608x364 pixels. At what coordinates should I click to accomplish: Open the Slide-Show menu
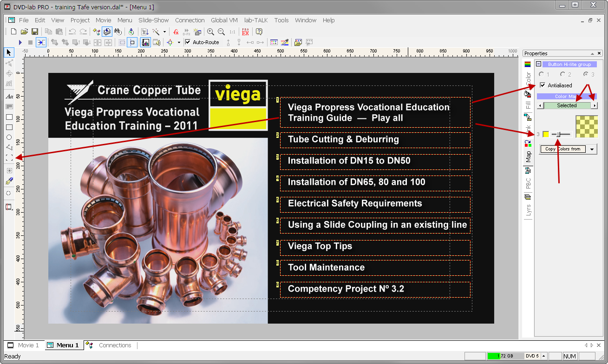click(153, 20)
